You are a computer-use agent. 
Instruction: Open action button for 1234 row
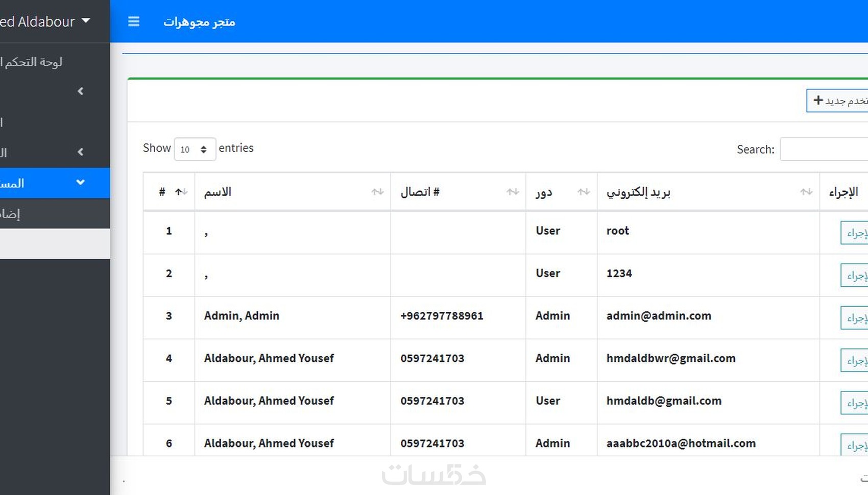click(x=855, y=276)
